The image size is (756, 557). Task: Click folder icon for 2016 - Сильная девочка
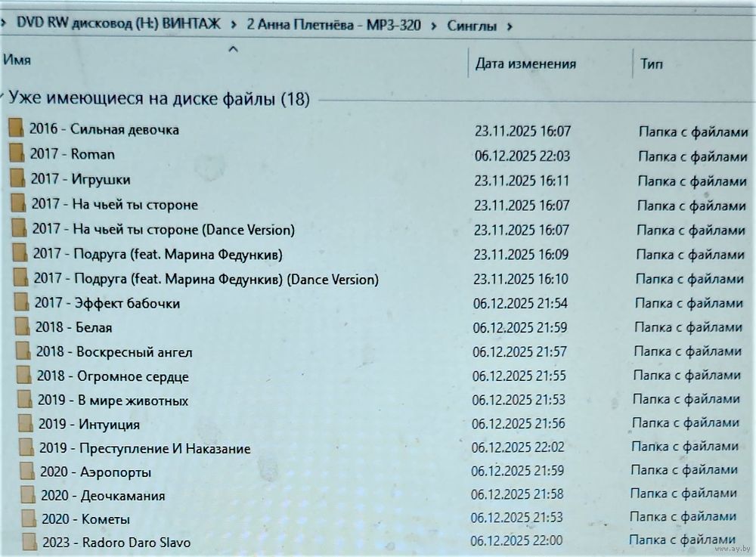point(17,129)
